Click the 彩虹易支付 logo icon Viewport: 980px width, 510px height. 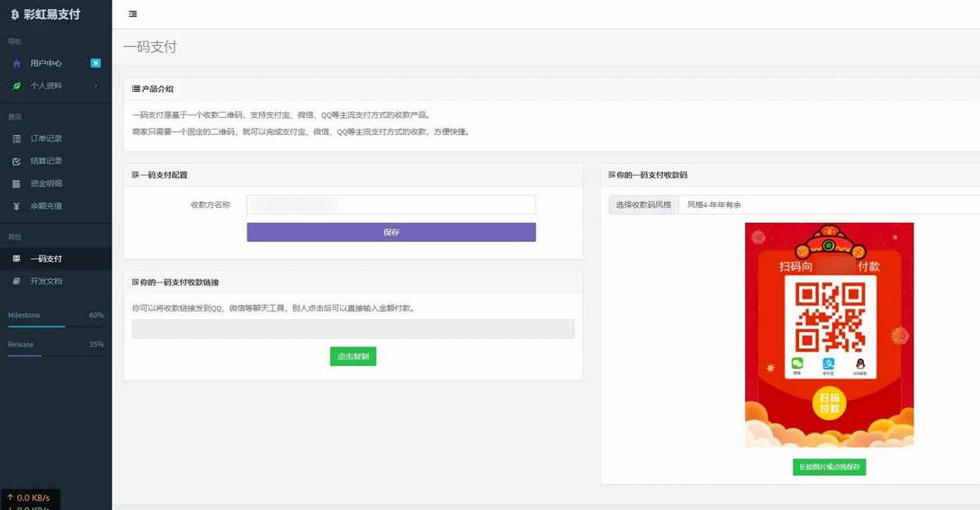[15, 14]
